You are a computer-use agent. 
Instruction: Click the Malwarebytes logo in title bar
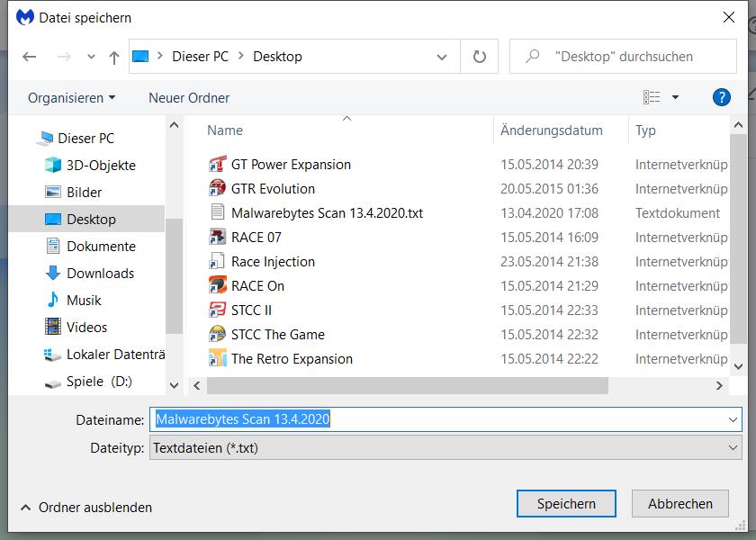point(25,17)
